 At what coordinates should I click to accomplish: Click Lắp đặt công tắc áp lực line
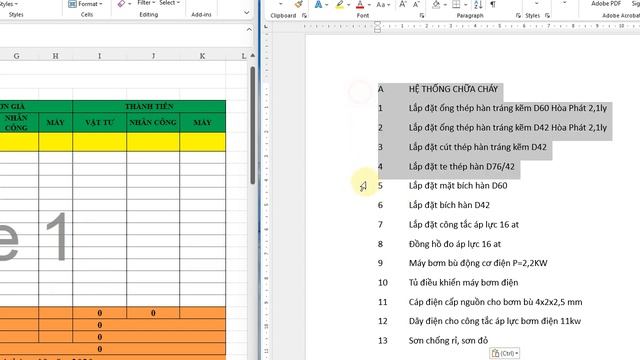pyautogui.click(x=464, y=224)
